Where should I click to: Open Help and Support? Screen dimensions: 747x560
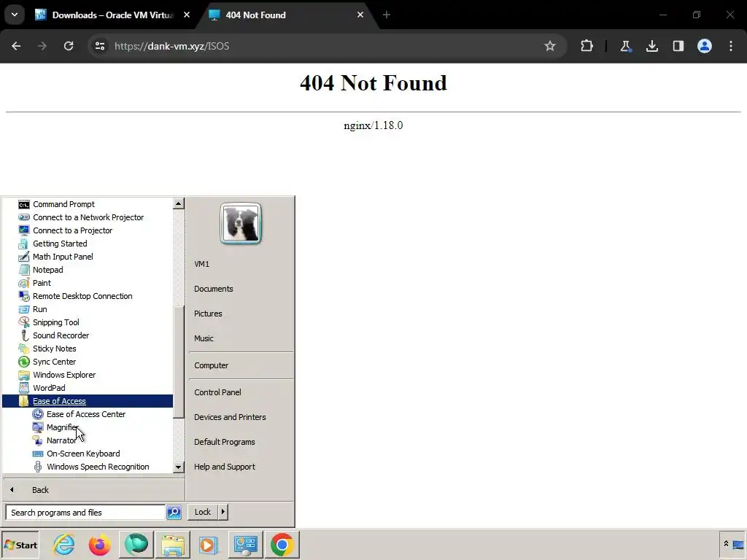tap(225, 467)
